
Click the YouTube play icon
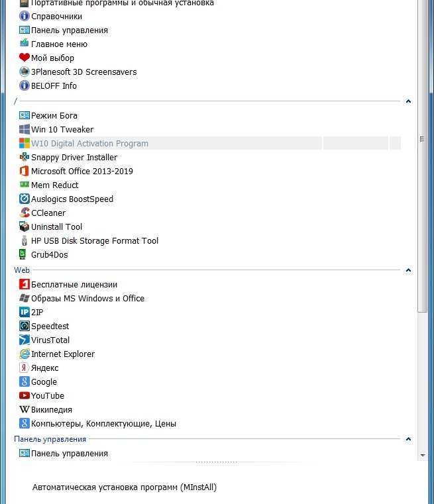[x=24, y=395]
